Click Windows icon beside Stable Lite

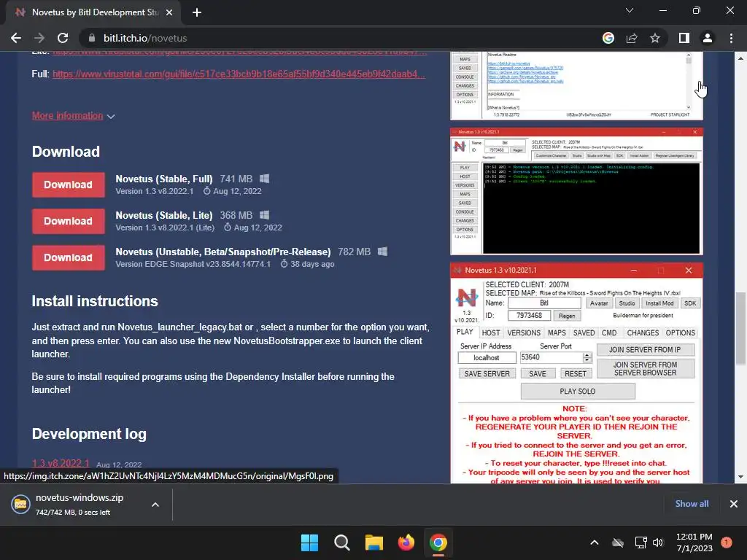264,215
